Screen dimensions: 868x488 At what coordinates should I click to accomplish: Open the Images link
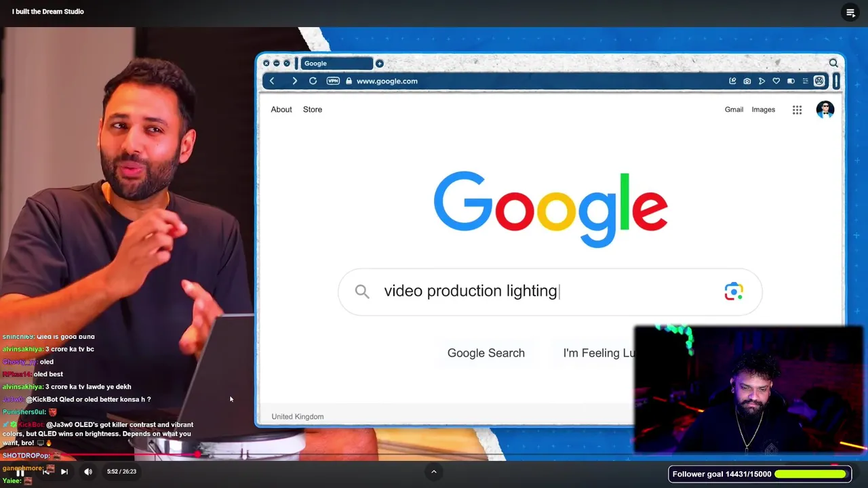coord(763,110)
